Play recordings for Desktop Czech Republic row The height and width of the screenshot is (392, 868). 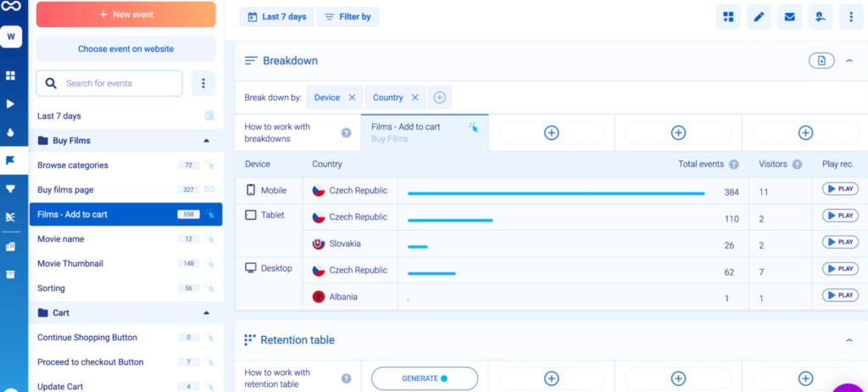[840, 269]
